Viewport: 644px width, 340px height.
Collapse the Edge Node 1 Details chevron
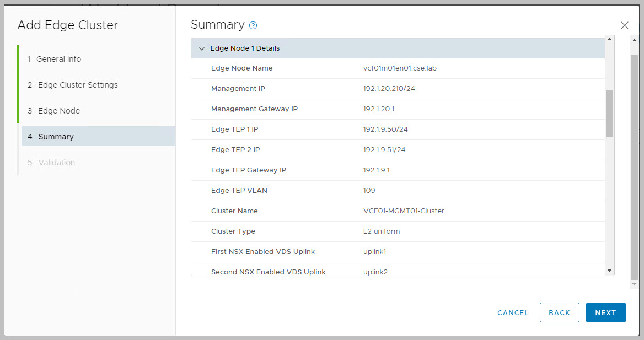pyautogui.click(x=202, y=48)
